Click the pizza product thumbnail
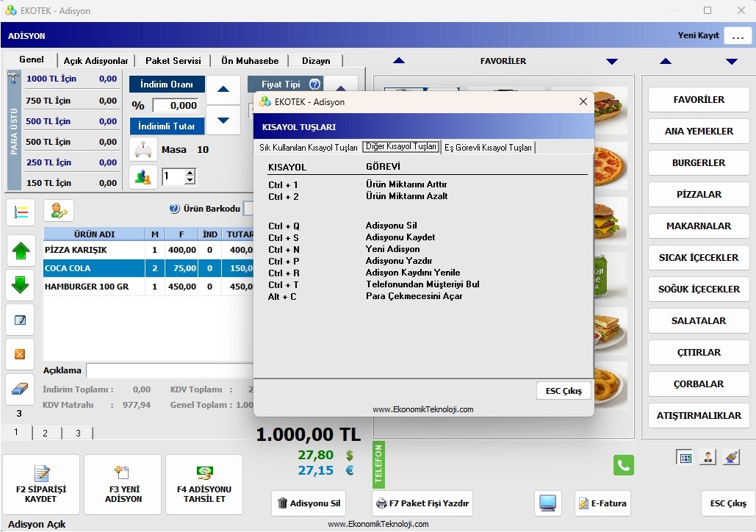 coord(610,166)
